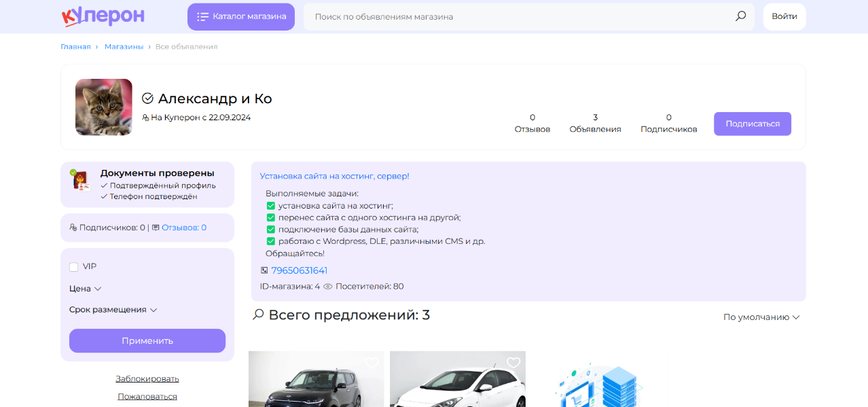Open Каталог магазина menu
Image resolution: width=868 pixels, height=407 pixels.
click(x=241, y=16)
